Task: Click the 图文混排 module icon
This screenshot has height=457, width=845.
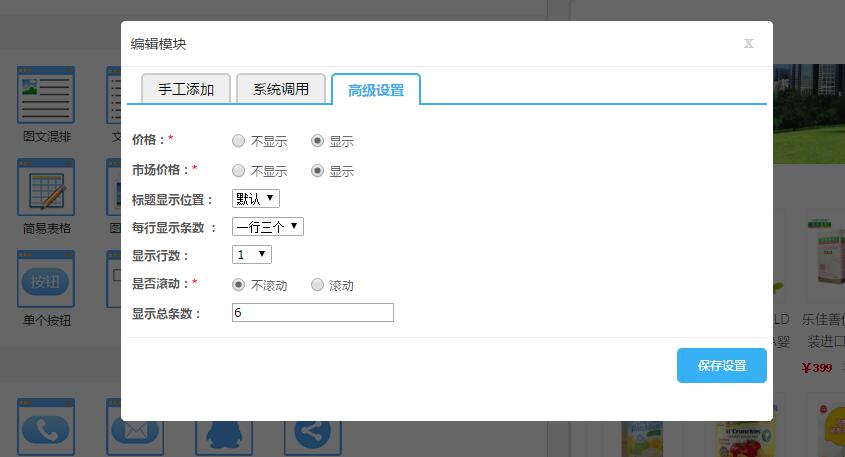Action: [x=46, y=96]
